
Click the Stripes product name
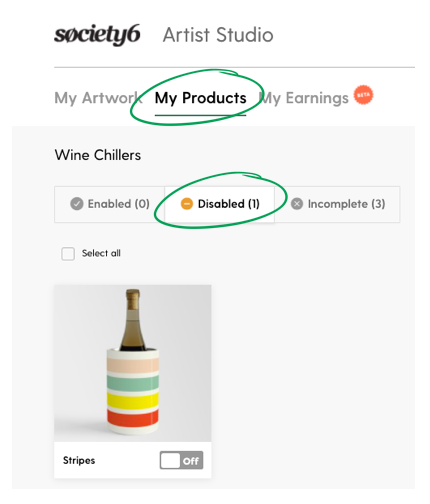79,460
